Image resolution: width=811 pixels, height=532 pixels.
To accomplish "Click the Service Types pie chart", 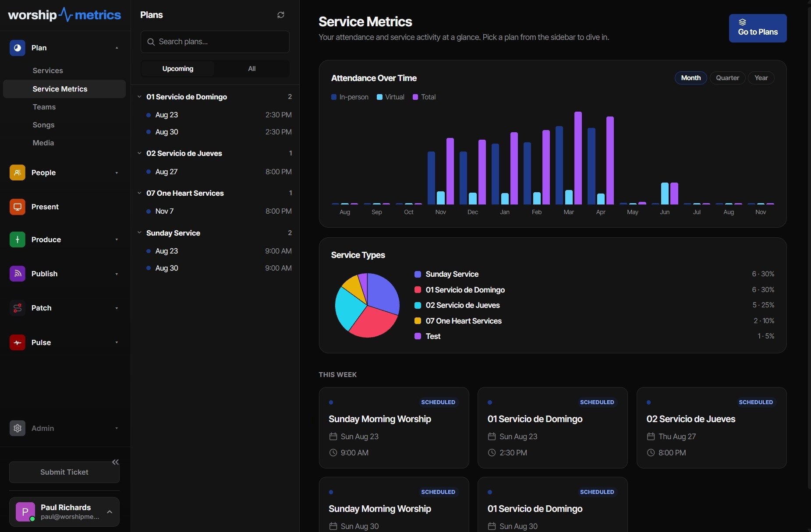I will [367, 305].
